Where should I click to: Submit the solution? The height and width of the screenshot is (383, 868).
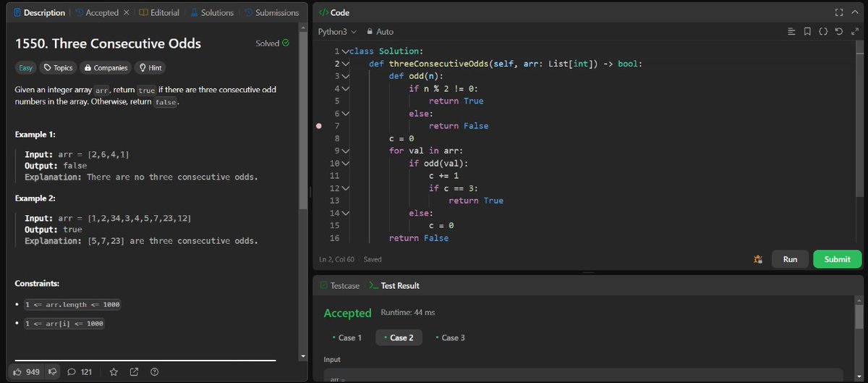(x=837, y=259)
